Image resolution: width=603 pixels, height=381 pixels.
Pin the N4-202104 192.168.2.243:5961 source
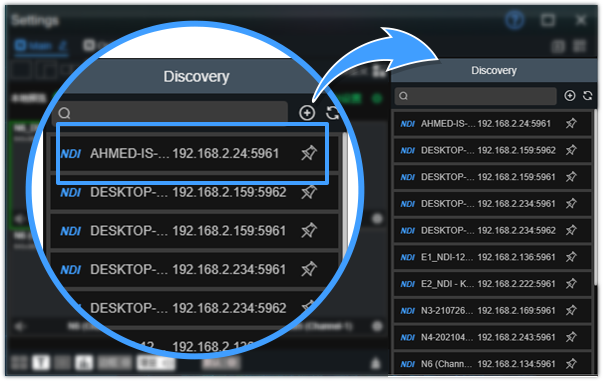(x=571, y=337)
